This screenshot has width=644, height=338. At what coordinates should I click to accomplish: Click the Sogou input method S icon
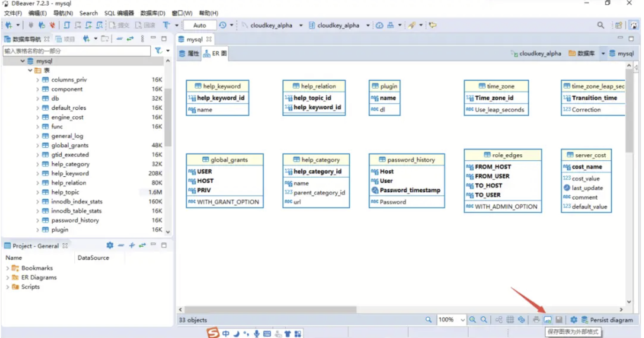(x=213, y=333)
